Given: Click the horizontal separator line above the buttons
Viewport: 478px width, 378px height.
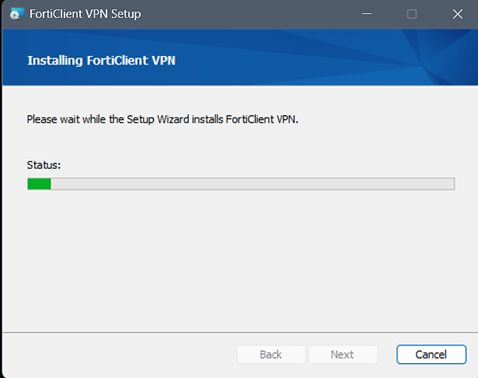Looking at the screenshot, I should pos(240,332).
